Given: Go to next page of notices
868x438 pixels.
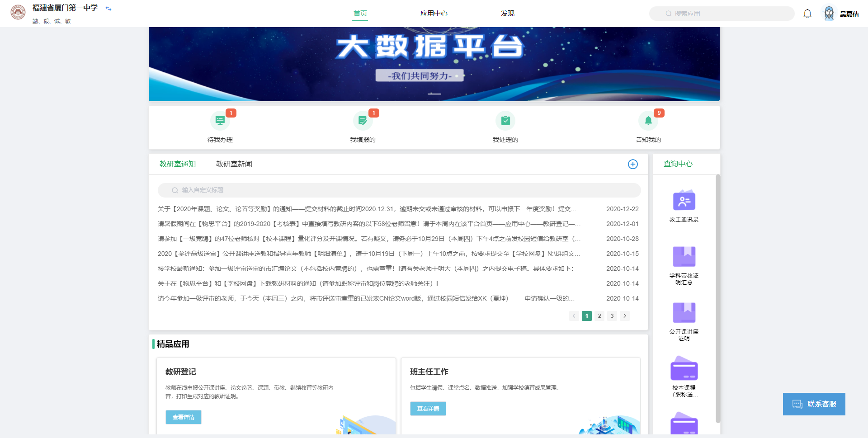Looking at the screenshot, I should coord(624,316).
